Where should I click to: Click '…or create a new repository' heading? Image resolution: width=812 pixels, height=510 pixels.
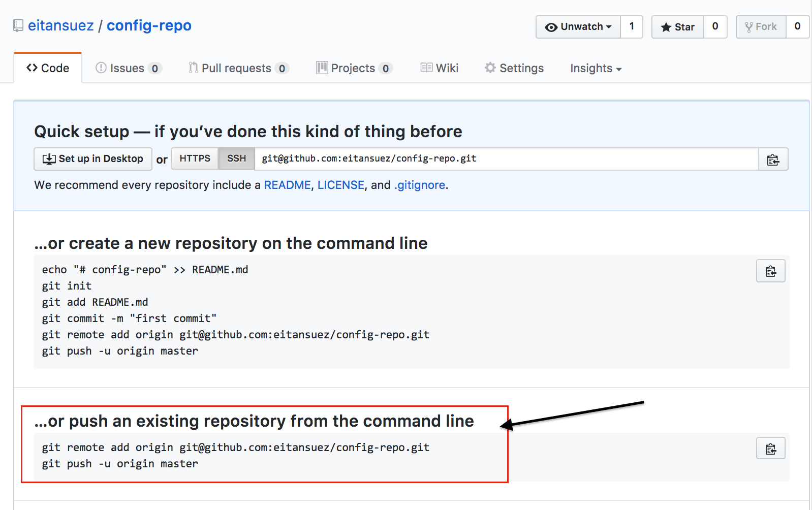pyautogui.click(x=231, y=243)
